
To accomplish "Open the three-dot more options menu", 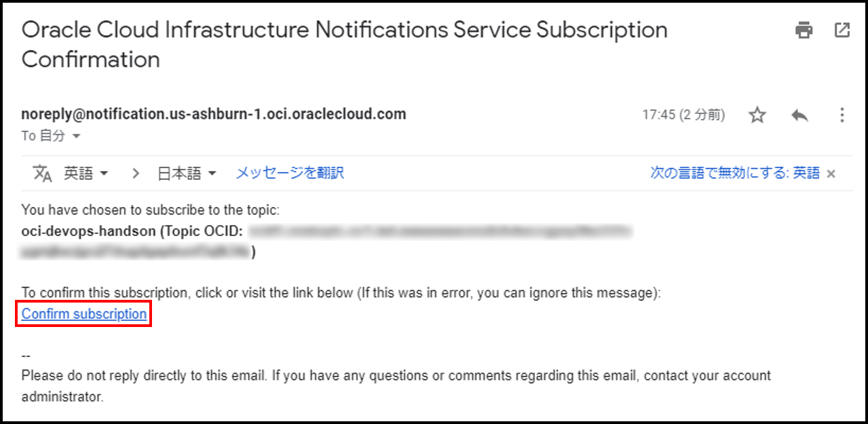I will (x=842, y=115).
